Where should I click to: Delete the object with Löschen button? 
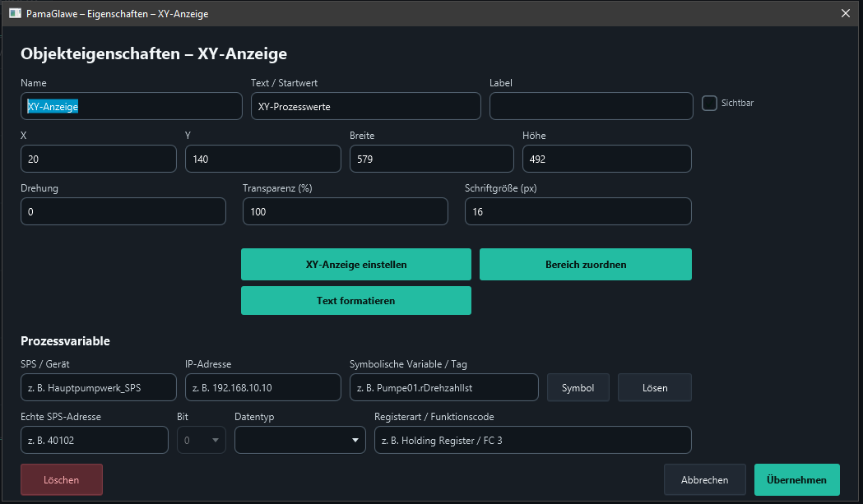(x=62, y=480)
